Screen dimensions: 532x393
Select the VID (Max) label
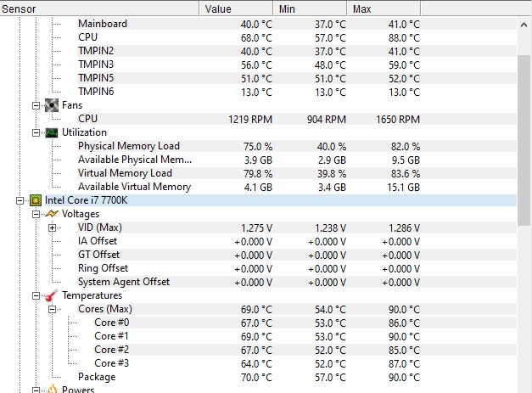click(100, 227)
